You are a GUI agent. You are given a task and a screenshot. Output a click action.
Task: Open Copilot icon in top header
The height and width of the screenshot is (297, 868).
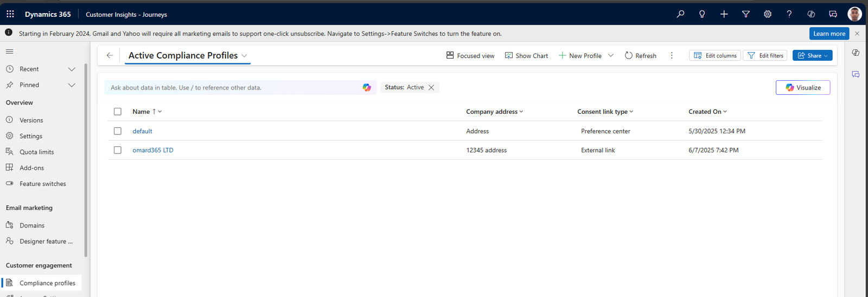(x=811, y=14)
